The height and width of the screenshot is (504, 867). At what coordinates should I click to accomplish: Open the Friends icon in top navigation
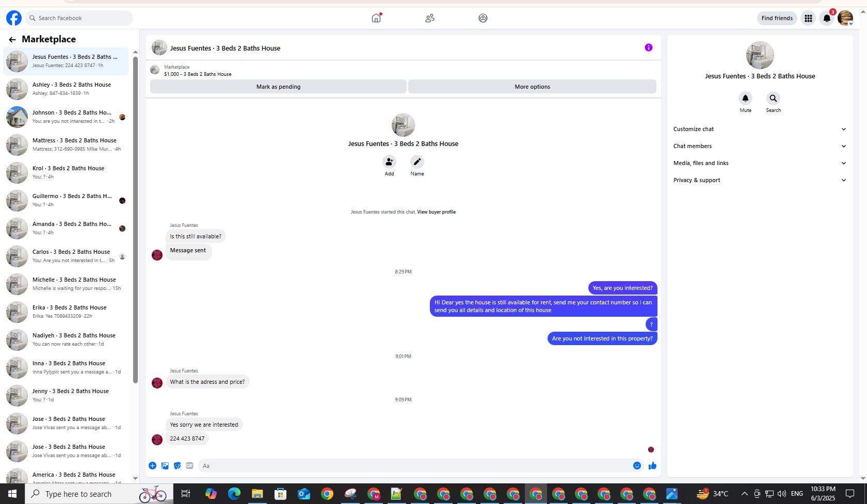(430, 18)
